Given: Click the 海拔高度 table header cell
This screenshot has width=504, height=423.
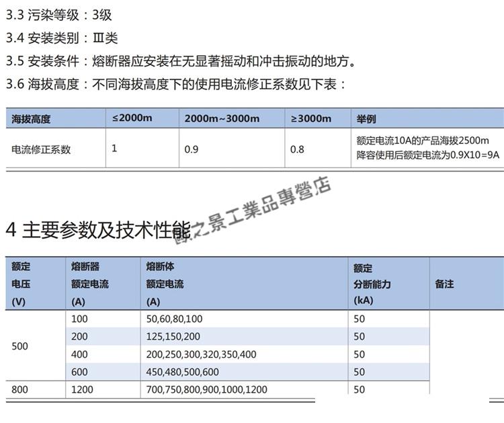Looking at the screenshot, I should tap(32, 119).
